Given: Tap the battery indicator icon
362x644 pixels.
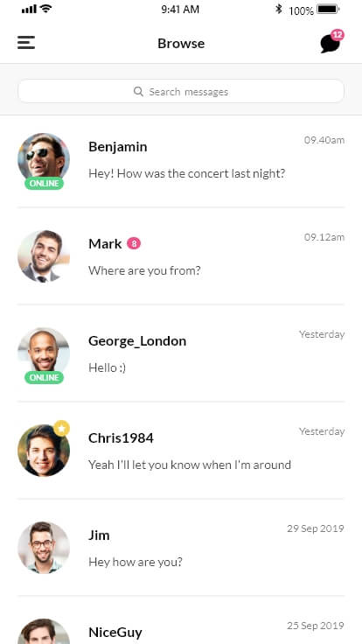Looking at the screenshot, I should (x=328, y=9).
